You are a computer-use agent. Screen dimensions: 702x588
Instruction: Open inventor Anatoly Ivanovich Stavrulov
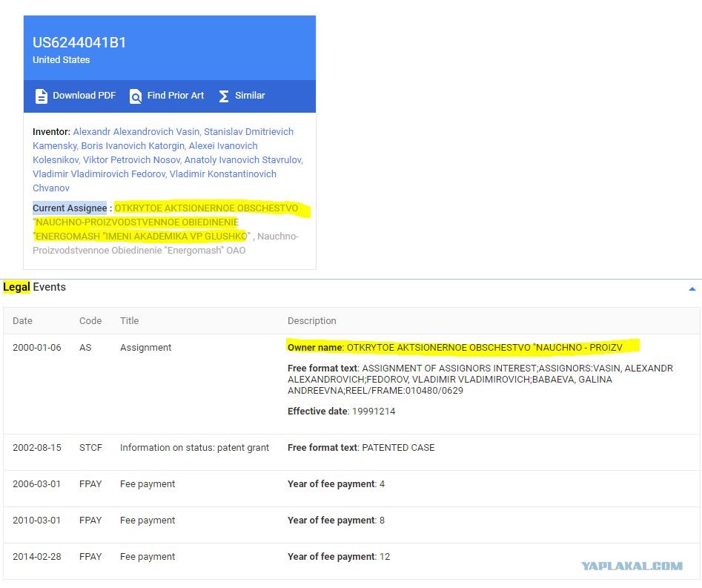pos(244,160)
